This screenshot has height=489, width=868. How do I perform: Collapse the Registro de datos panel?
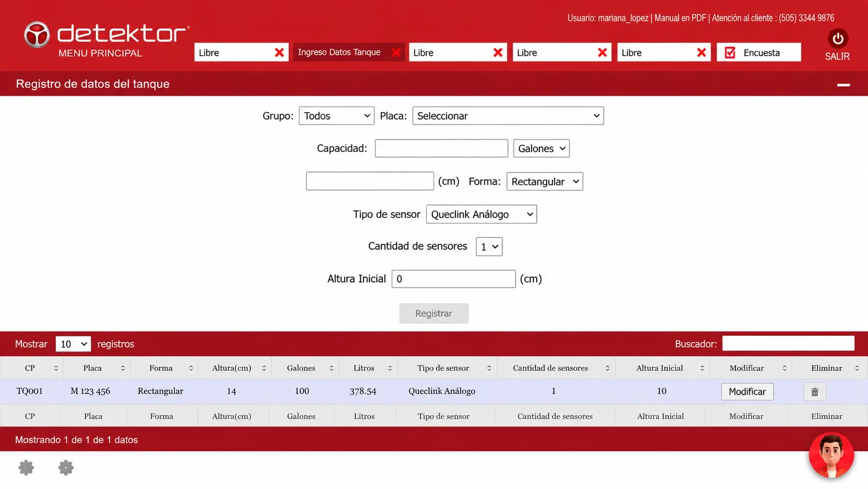tap(844, 85)
